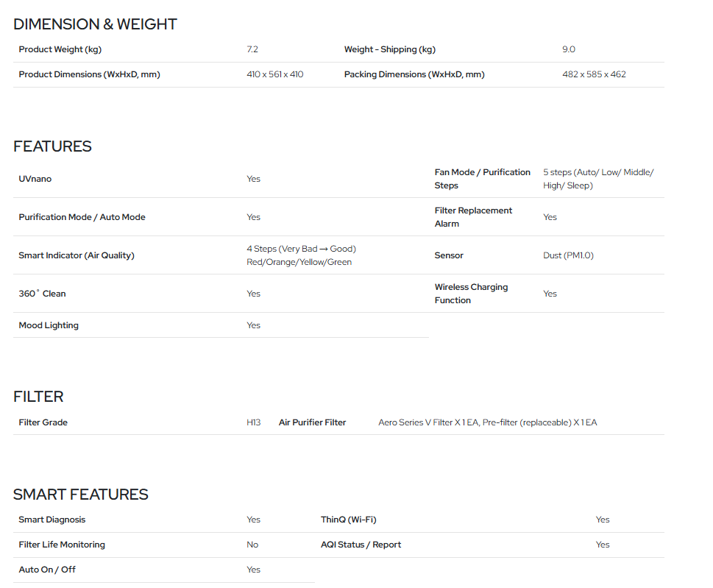
Task: Click the FEATURES section heading
Action: (x=52, y=146)
